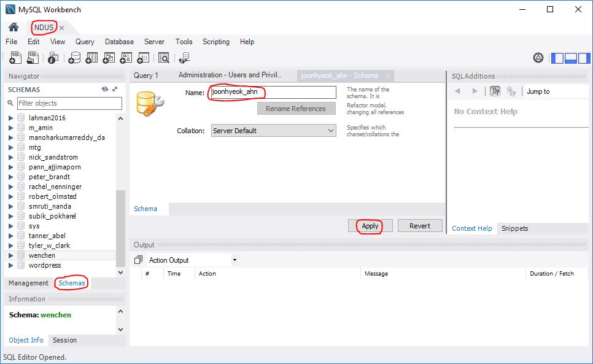
Task: Click the schema Name input field
Action: (x=273, y=92)
